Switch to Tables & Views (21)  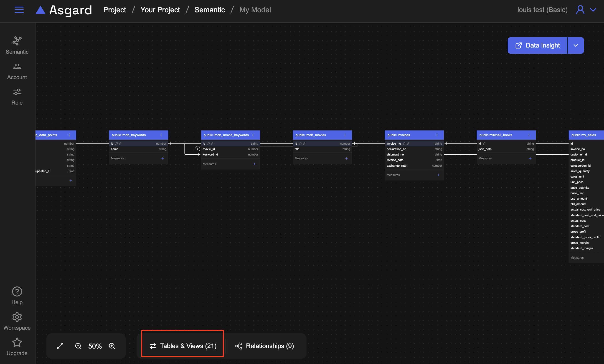(x=183, y=346)
